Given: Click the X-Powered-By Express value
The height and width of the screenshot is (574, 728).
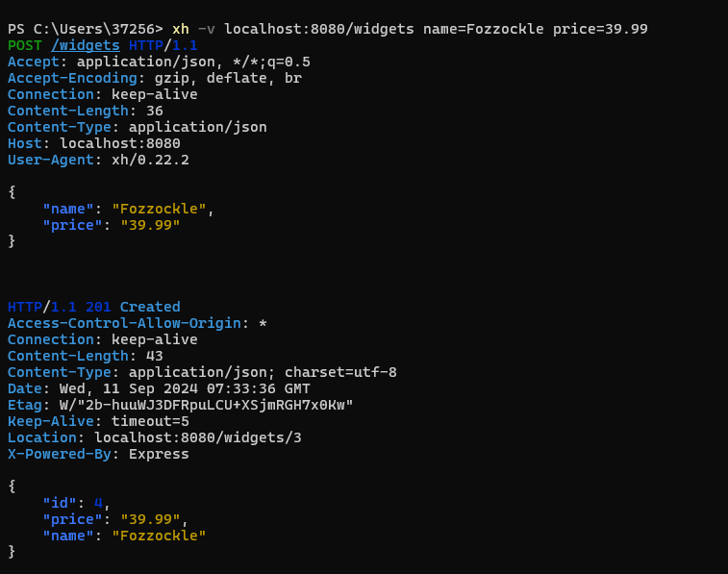Looking at the screenshot, I should (159, 454).
